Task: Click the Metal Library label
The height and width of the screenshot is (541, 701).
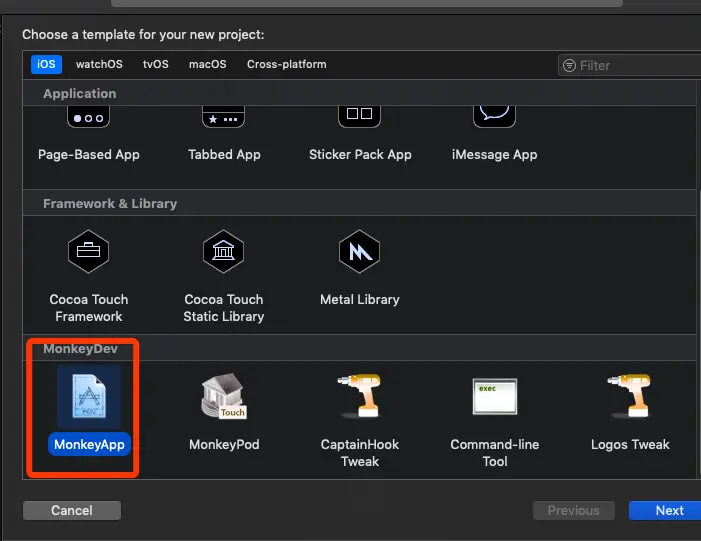Action: tap(359, 300)
